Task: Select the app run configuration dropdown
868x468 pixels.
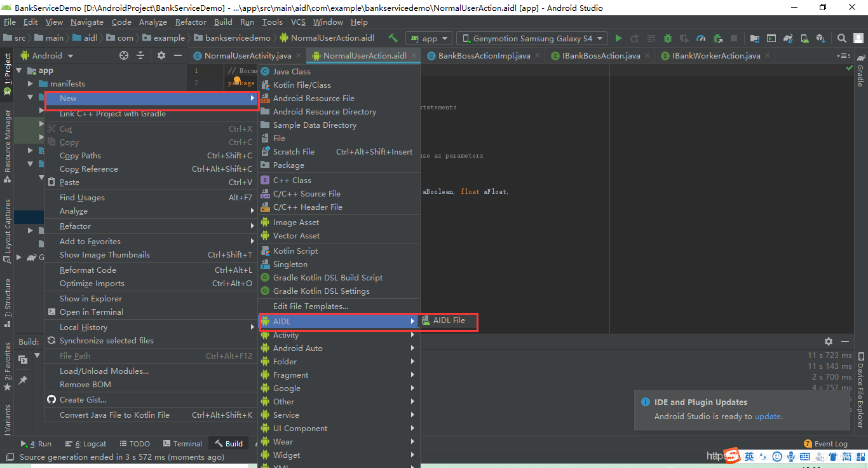Action: pos(429,38)
